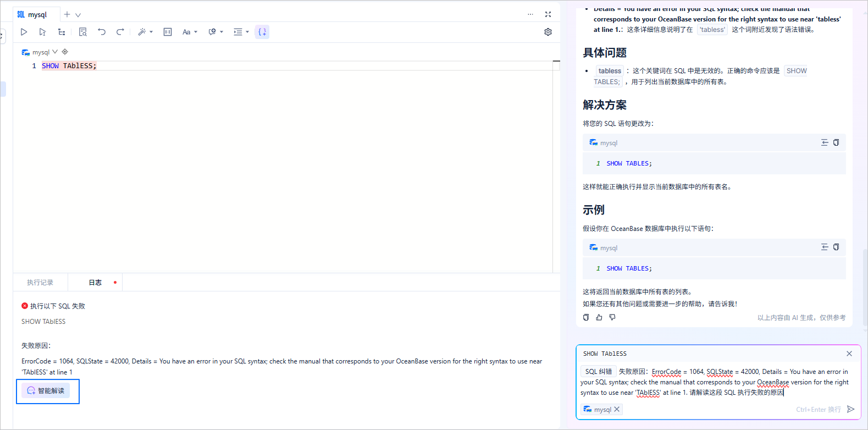Screen dimensions: 868x430
Task: Open the Aa letter-case dropdown
Action: pyautogui.click(x=190, y=32)
